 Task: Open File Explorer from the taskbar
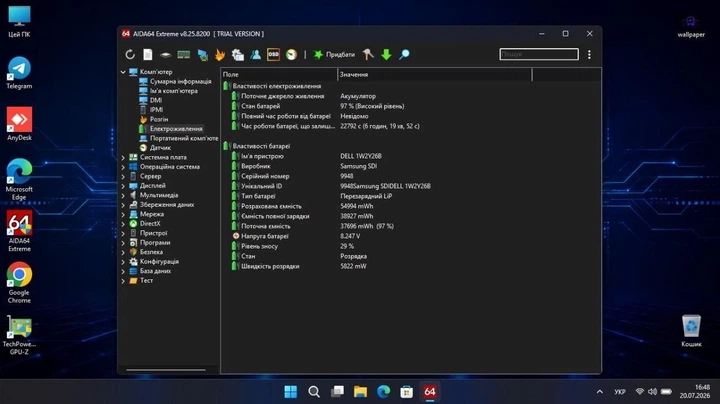coord(360,392)
